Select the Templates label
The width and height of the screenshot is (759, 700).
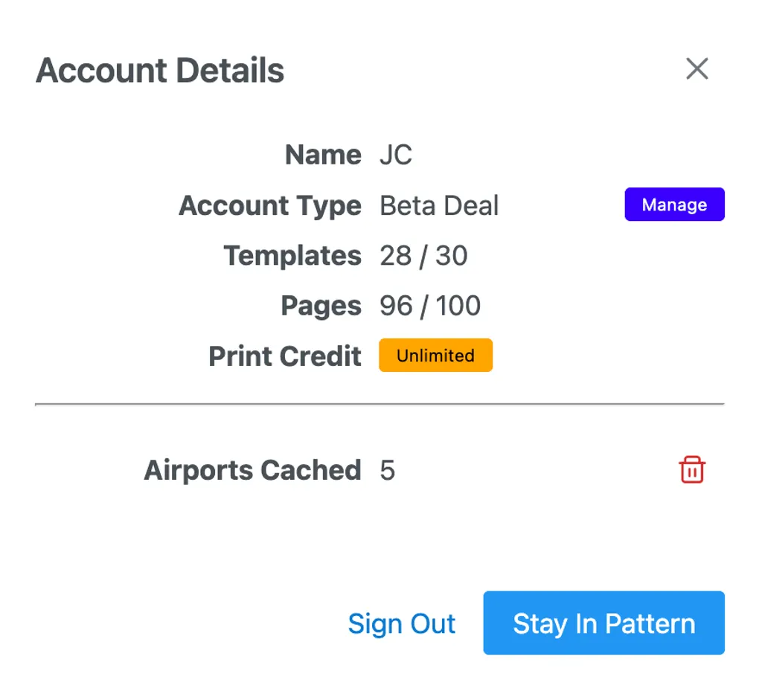tap(292, 256)
